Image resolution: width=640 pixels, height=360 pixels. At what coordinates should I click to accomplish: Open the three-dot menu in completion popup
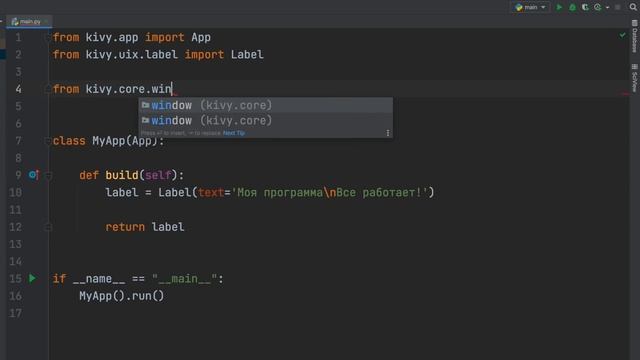click(388, 133)
